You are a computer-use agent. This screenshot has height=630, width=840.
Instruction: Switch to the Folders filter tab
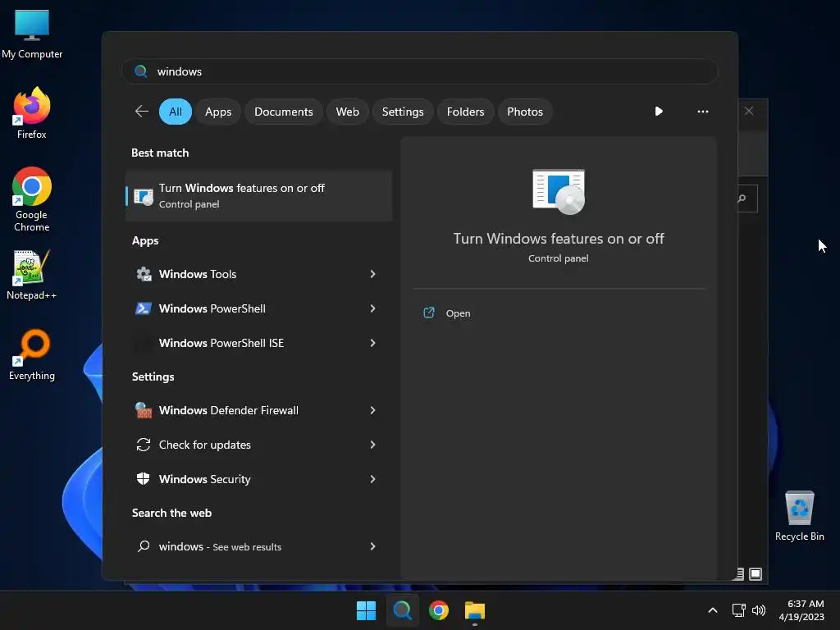(465, 112)
